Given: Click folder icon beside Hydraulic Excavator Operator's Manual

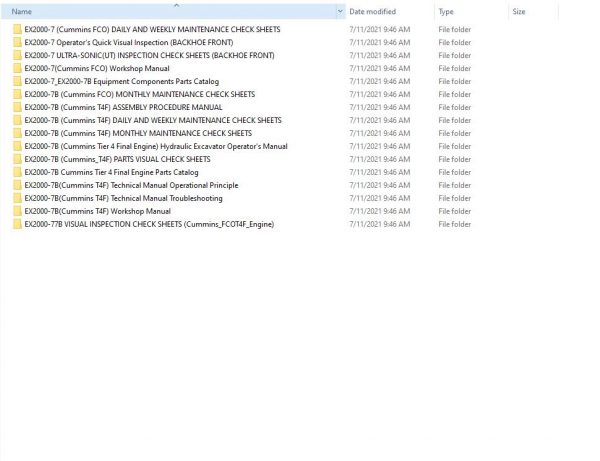Looking at the screenshot, I should 17,147.
